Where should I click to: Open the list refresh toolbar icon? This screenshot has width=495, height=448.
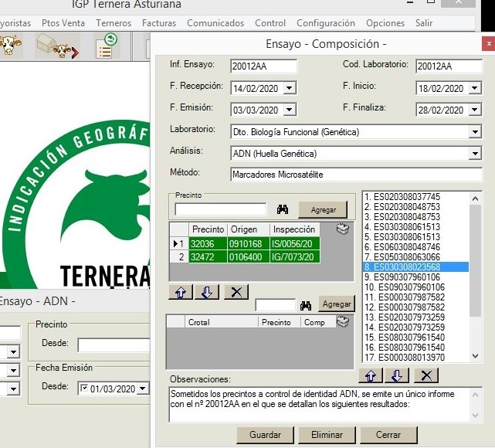coord(106,47)
